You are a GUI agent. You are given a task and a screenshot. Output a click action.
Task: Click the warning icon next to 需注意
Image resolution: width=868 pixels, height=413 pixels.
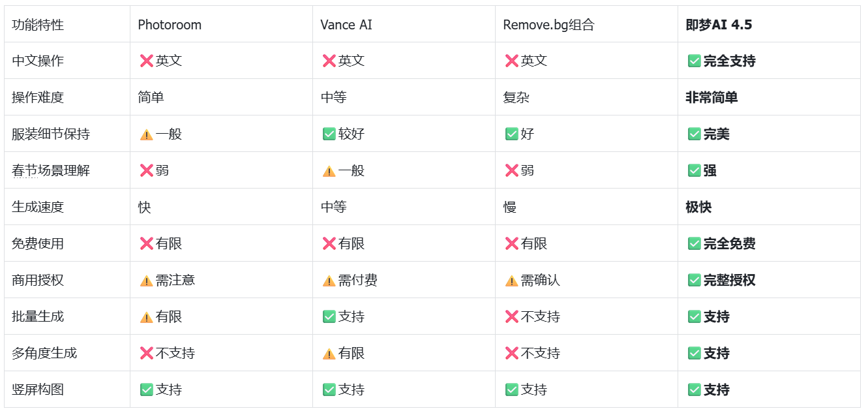(146, 281)
